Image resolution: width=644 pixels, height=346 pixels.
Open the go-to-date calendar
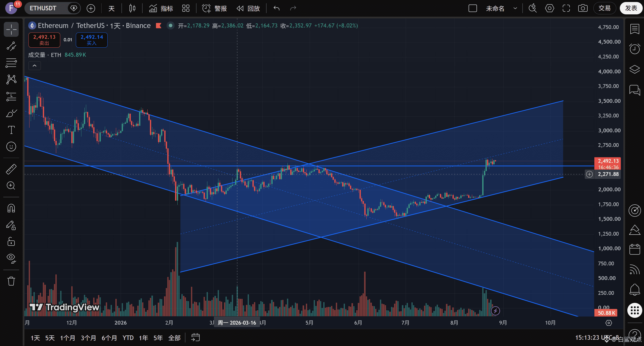tap(196, 337)
